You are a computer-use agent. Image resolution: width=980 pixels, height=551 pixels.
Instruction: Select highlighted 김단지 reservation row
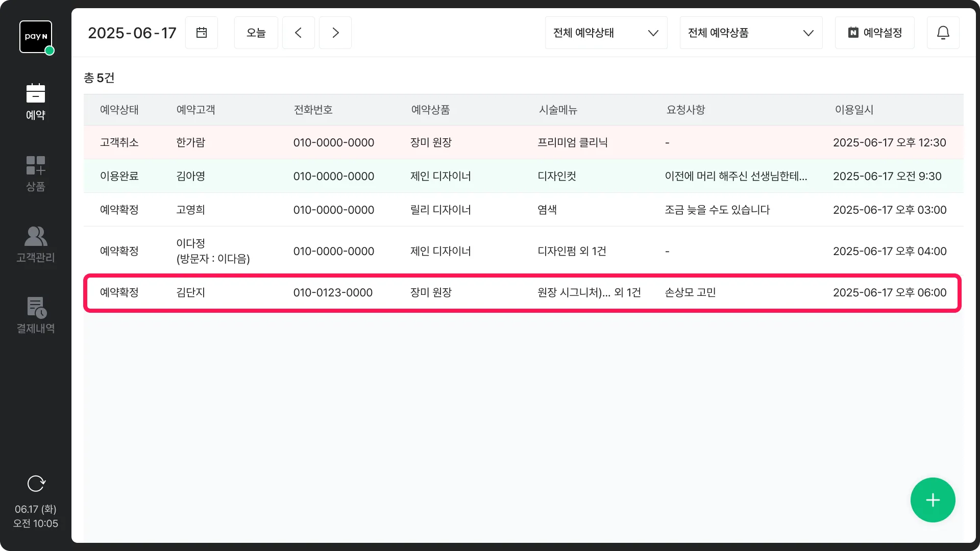(523, 293)
